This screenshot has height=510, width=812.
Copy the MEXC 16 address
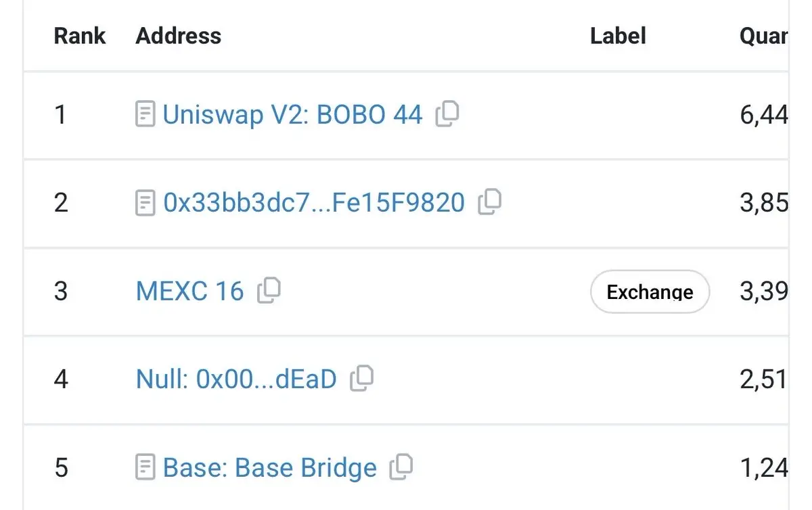click(269, 290)
